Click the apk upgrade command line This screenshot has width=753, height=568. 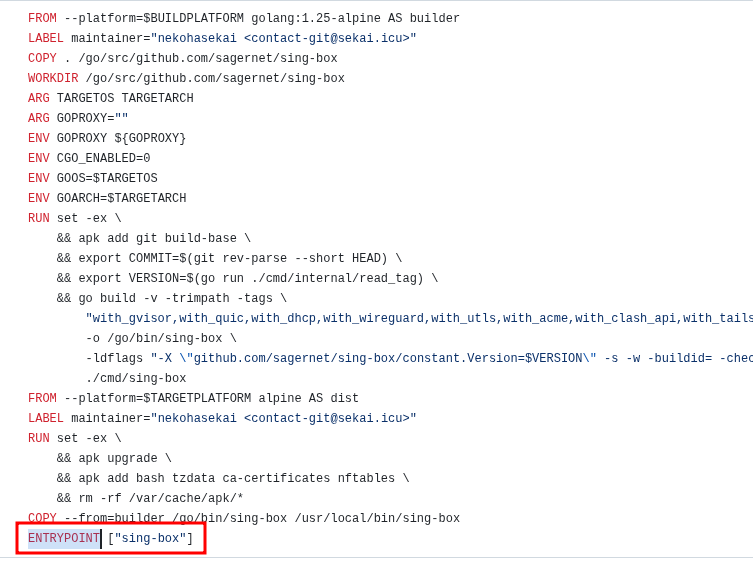coord(114,459)
